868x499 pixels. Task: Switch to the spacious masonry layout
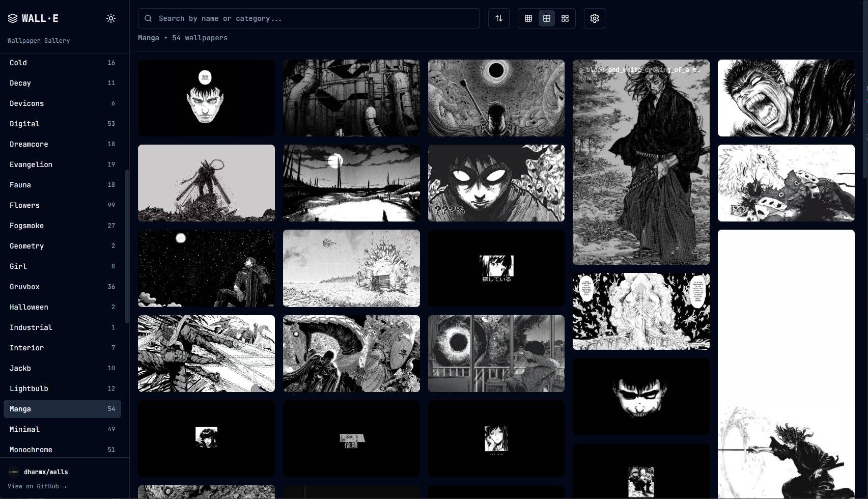click(x=564, y=18)
